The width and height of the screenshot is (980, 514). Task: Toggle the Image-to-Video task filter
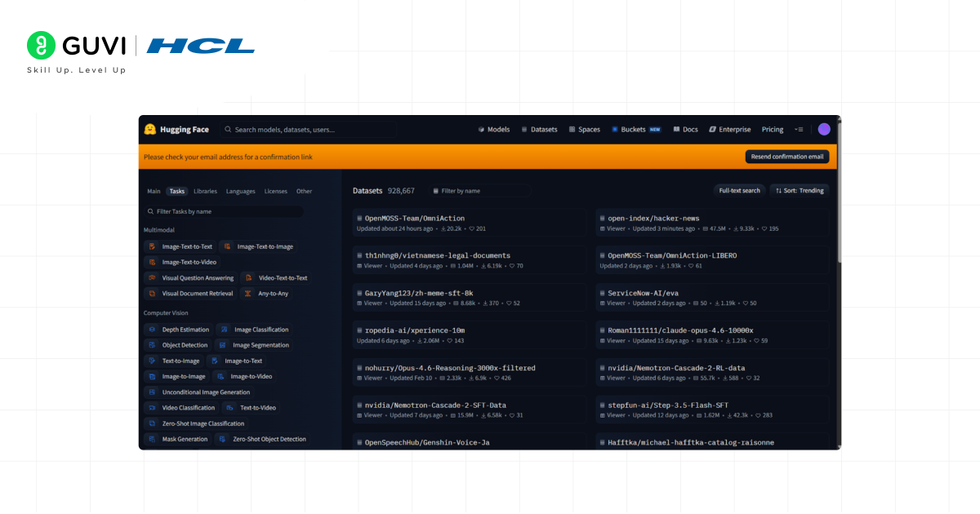pyautogui.click(x=244, y=376)
